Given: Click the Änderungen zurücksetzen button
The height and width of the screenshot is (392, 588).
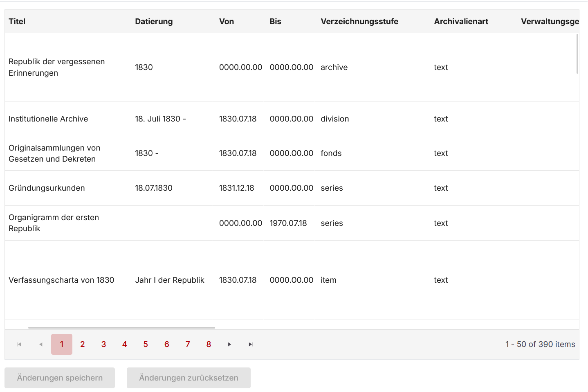Looking at the screenshot, I should tap(189, 378).
